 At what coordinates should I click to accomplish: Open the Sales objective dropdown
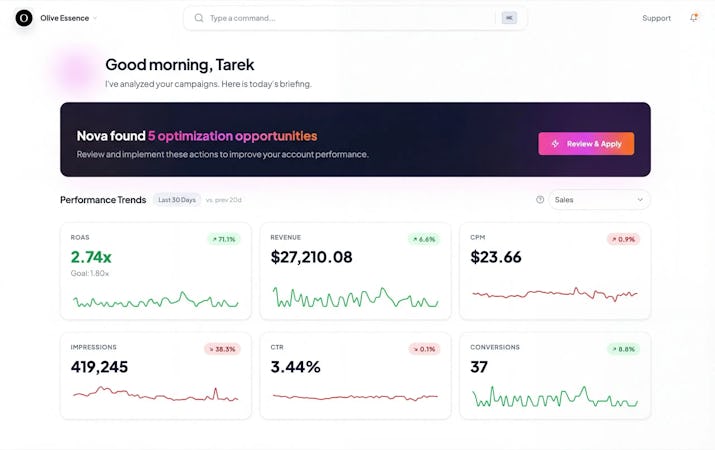tap(599, 200)
